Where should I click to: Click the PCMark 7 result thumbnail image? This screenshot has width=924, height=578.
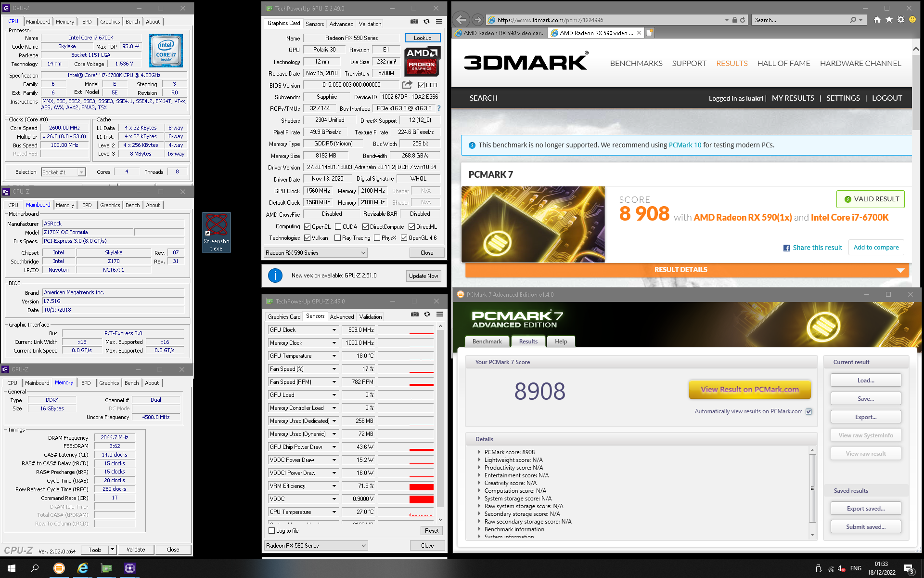point(533,224)
